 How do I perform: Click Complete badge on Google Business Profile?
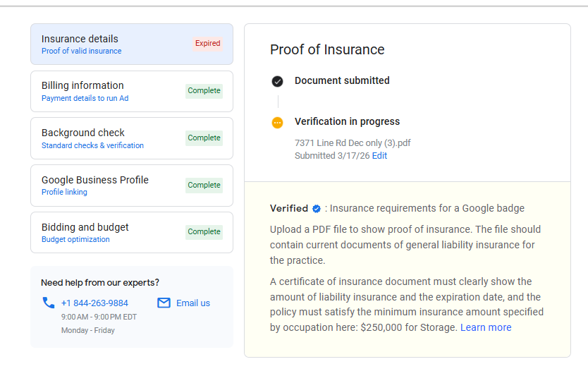click(x=204, y=186)
